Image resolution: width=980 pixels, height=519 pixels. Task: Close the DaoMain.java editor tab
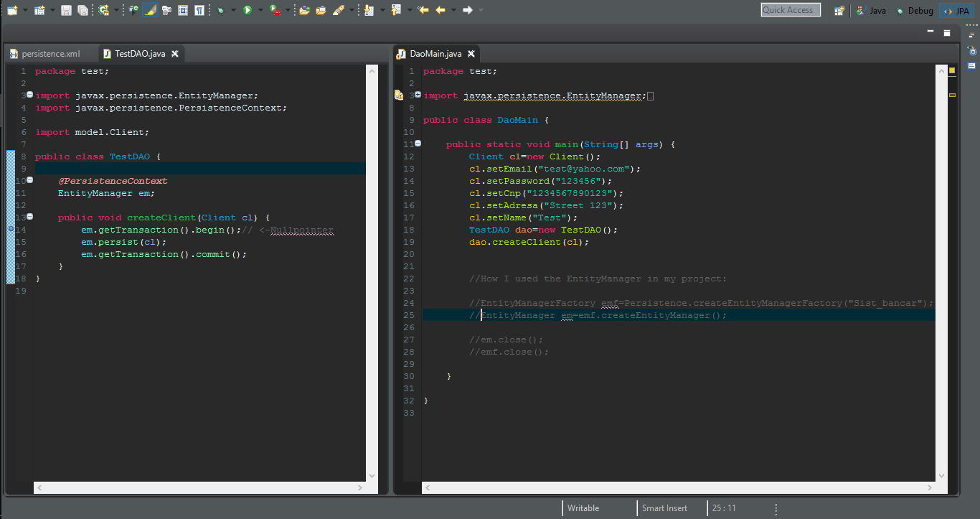(471, 54)
